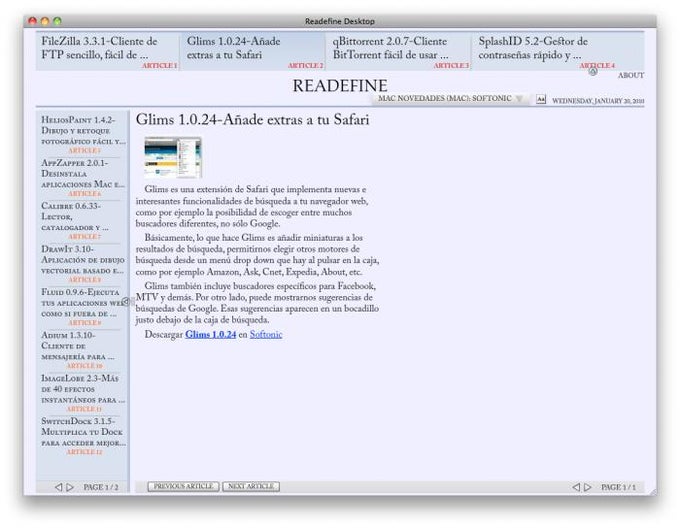This screenshot has height=528, width=680.
Task: Click the Glims article screenshot thumbnail
Action: 173,157
